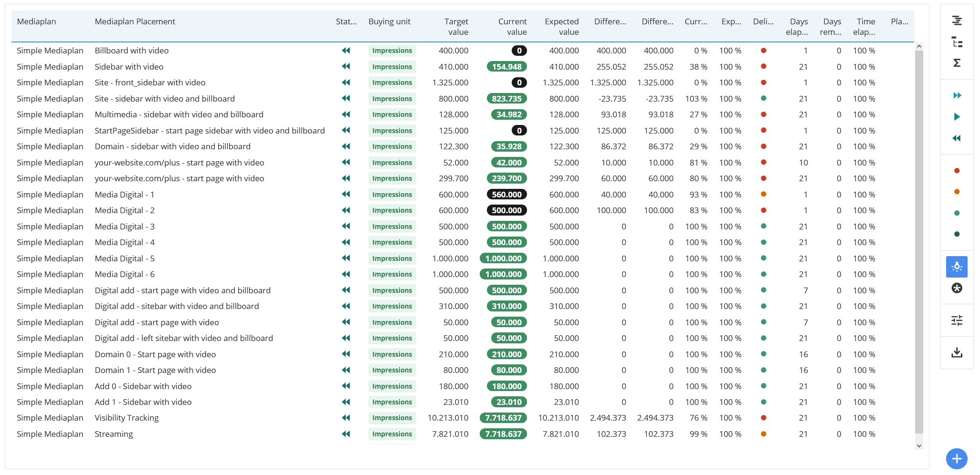Click status icon of Media Digital - 1 row
This screenshot has height=475, width=980.
coord(346,195)
